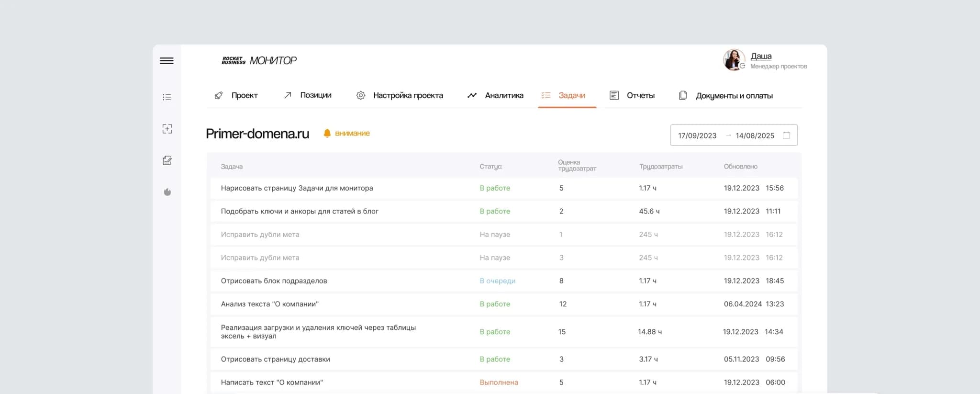
Task: Click the Выполнена status label
Action: [499, 383]
